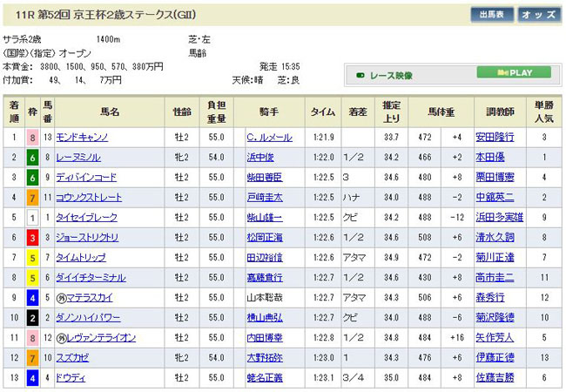This screenshot has width=566, height=392.
Task: Select the horse link レーヌミノル
Action: pyautogui.click(x=78, y=158)
